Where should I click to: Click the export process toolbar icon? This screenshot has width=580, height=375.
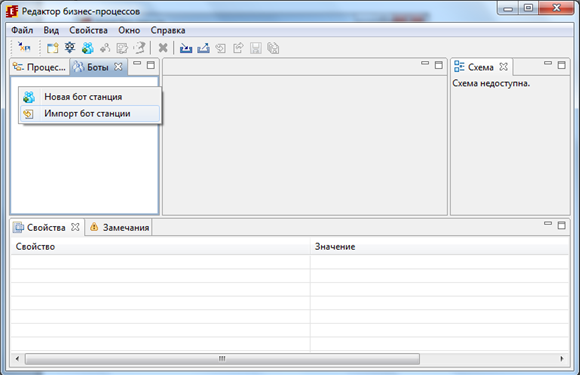click(203, 48)
